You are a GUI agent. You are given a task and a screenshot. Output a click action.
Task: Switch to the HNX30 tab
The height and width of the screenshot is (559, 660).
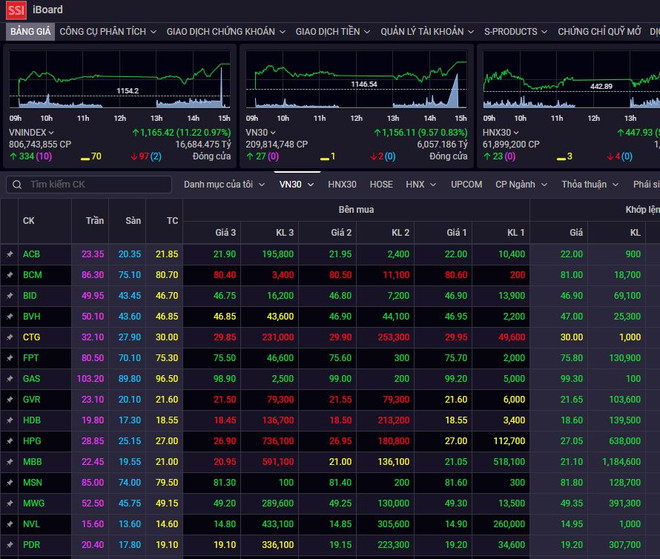(342, 185)
